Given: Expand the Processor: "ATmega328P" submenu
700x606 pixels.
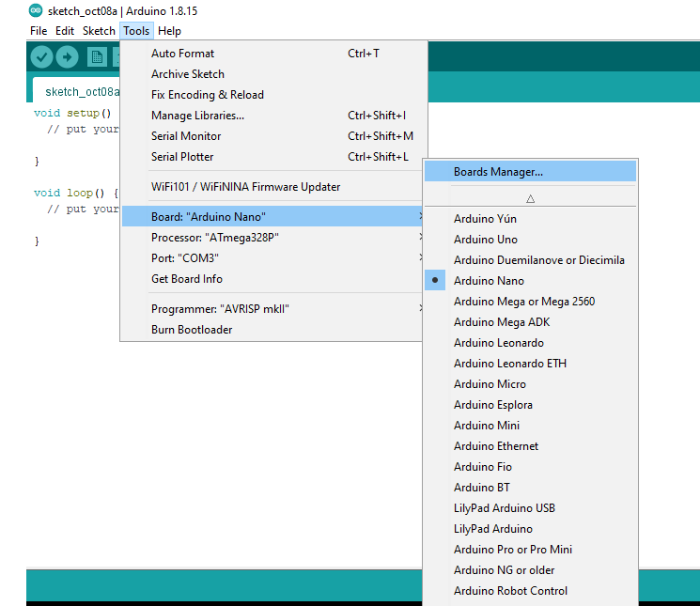Looking at the screenshot, I should click(x=272, y=238).
